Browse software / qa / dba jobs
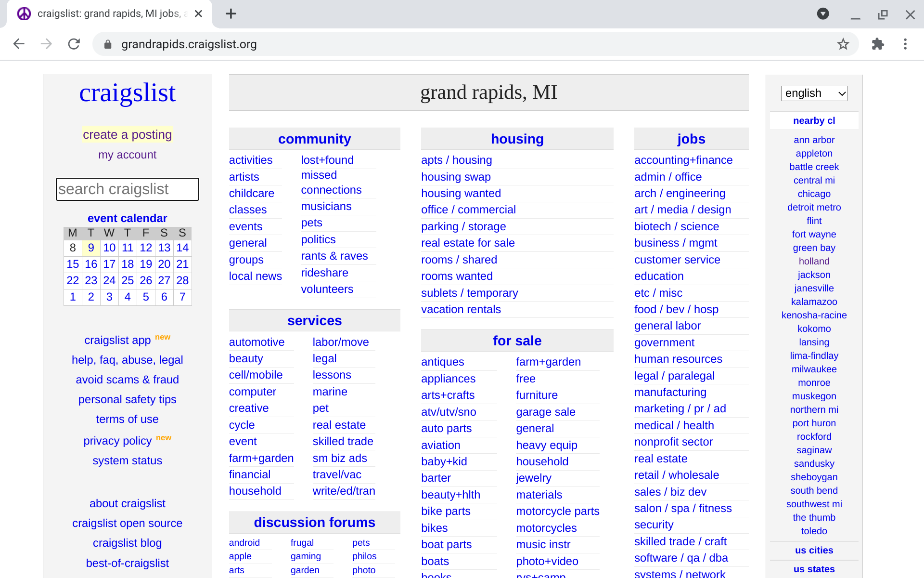 (x=681, y=558)
